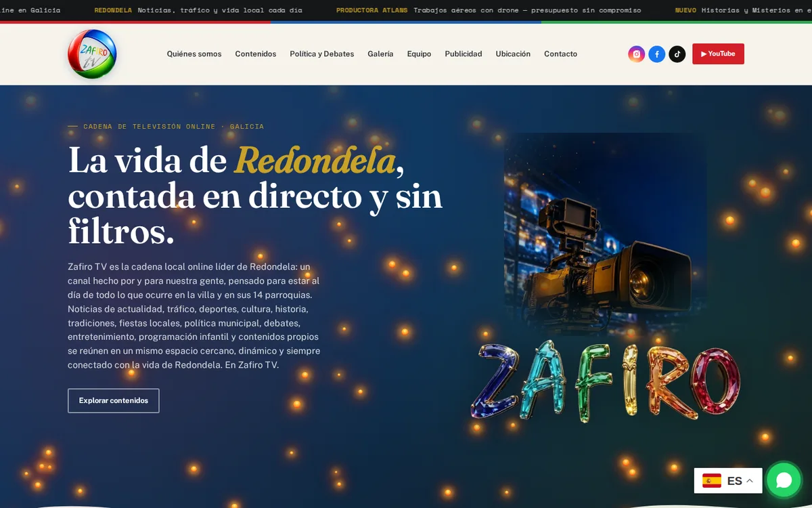Go to Ubicación in the navigation
Screen dimensions: 812x508
pyautogui.click(x=513, y=54)
